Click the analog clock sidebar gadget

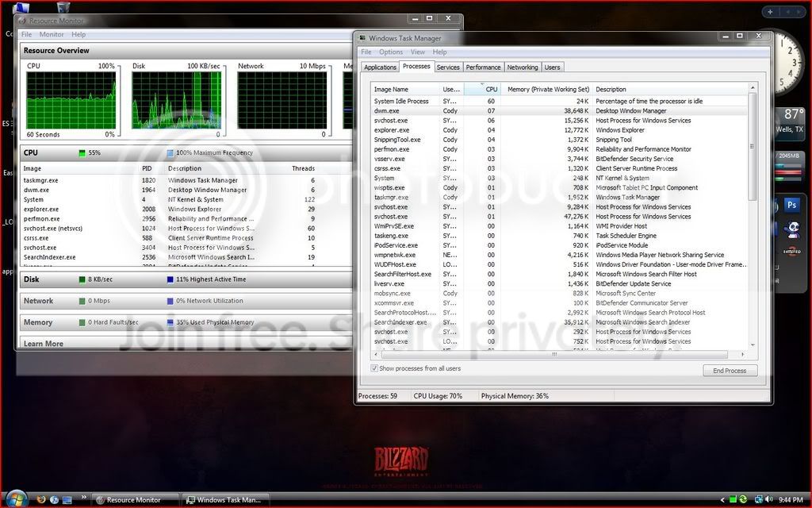[x=790, y=62]
